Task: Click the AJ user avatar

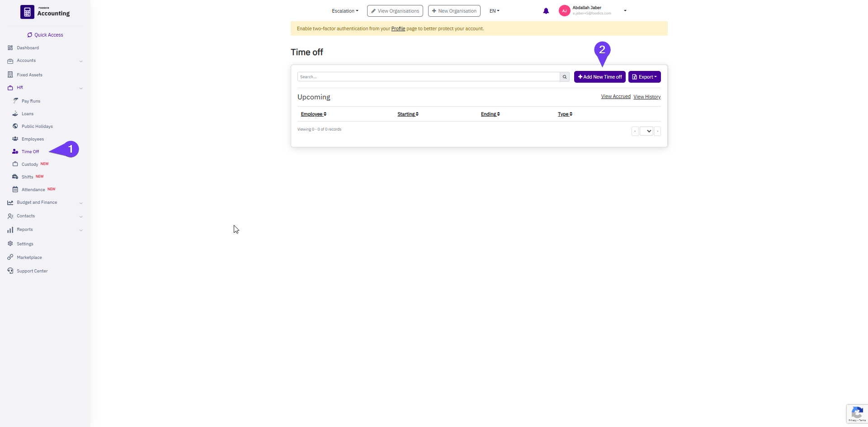Action: tap(564, 11)
